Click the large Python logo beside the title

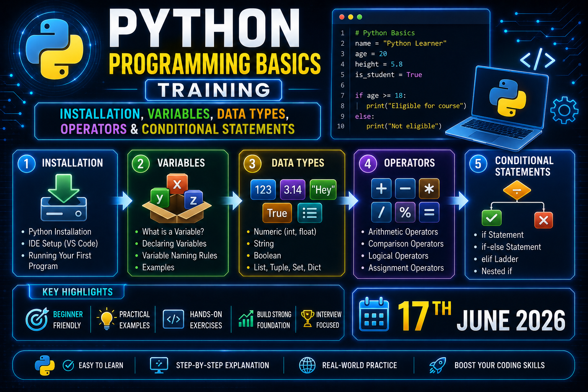point(54,48)
